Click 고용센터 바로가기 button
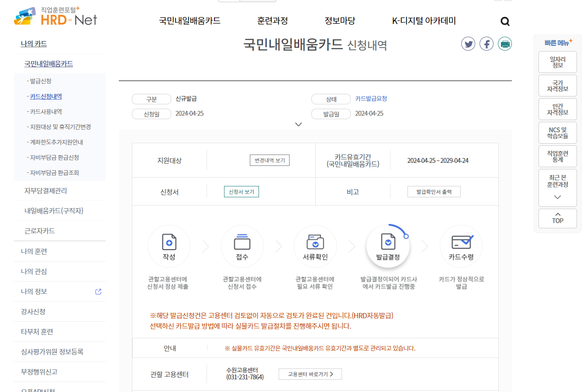 pyautogui.click(x=310, y=374)
